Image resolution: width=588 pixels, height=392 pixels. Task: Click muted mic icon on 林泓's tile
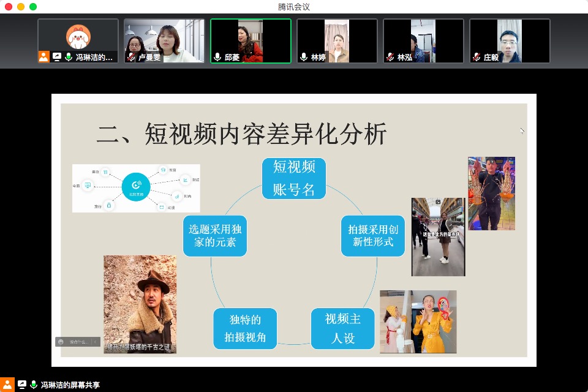390,57
